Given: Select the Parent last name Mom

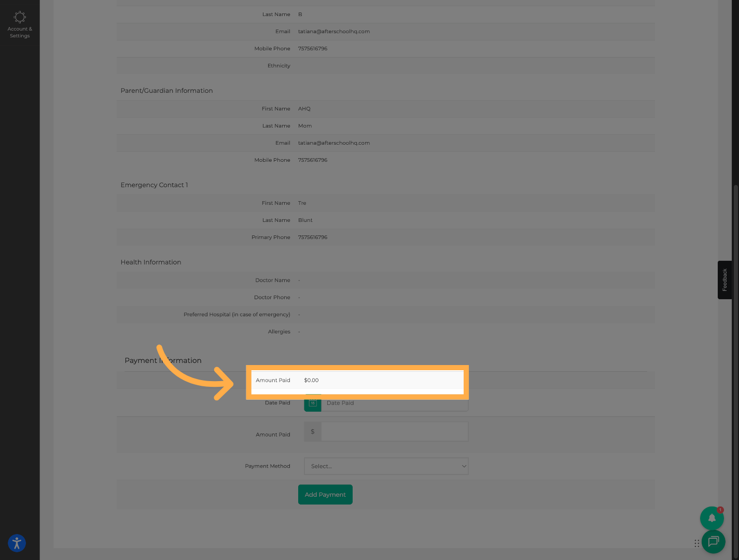Looking at the screenshot, I should click(305, 126).
